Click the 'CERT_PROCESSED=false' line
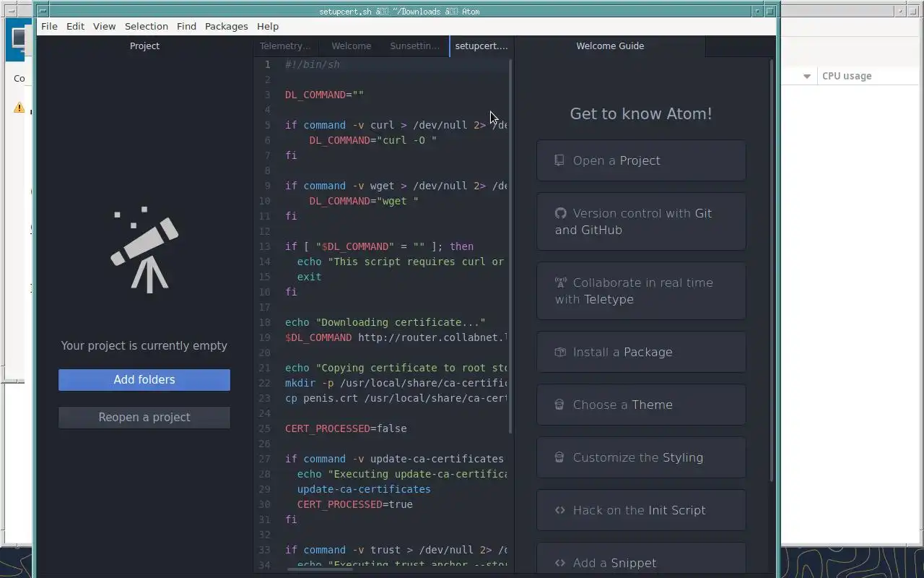The height and width of the screenshot is (578, 924). click(346, 428)
